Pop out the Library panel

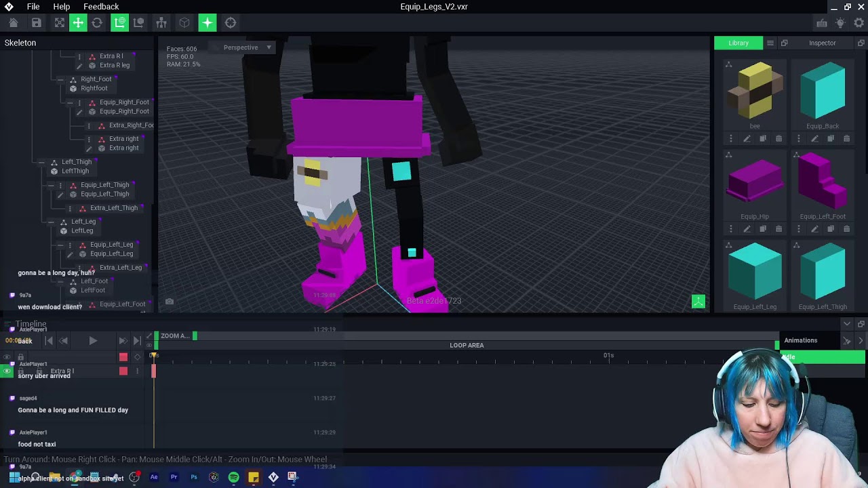point(784,43)
